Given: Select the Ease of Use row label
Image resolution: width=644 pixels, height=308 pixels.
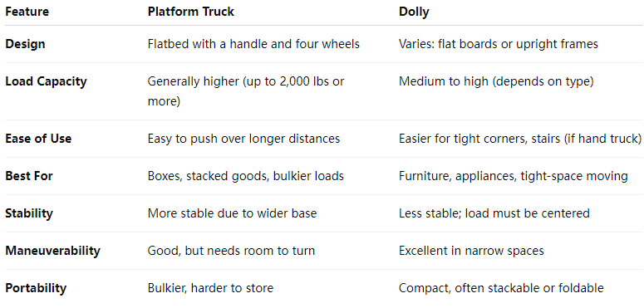Looking at the screenshot, I should (x=38, y=139).
